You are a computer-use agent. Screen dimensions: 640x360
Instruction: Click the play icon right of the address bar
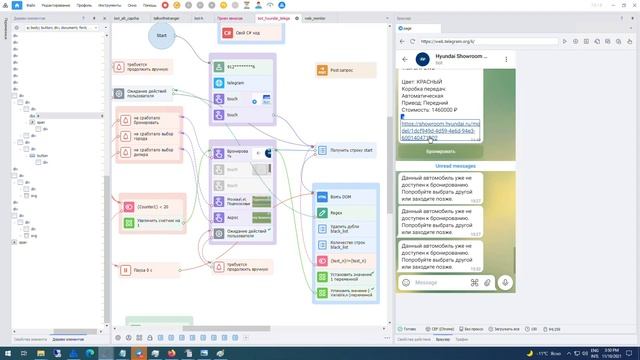(x=564, y=41)
